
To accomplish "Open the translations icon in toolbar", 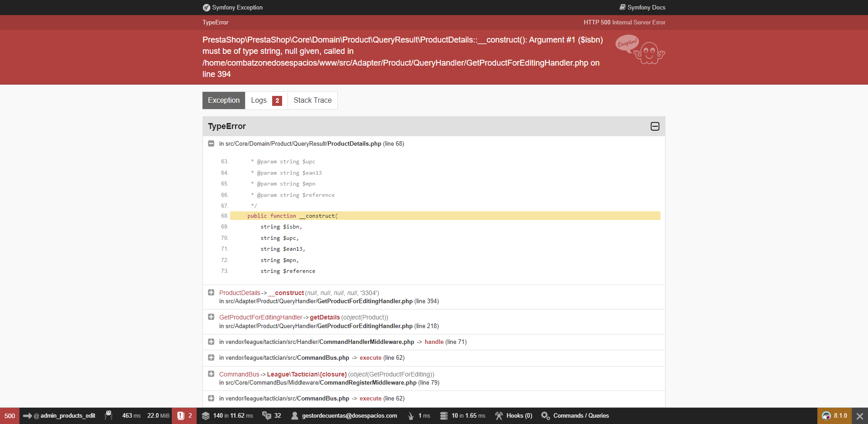I will 267,416.
